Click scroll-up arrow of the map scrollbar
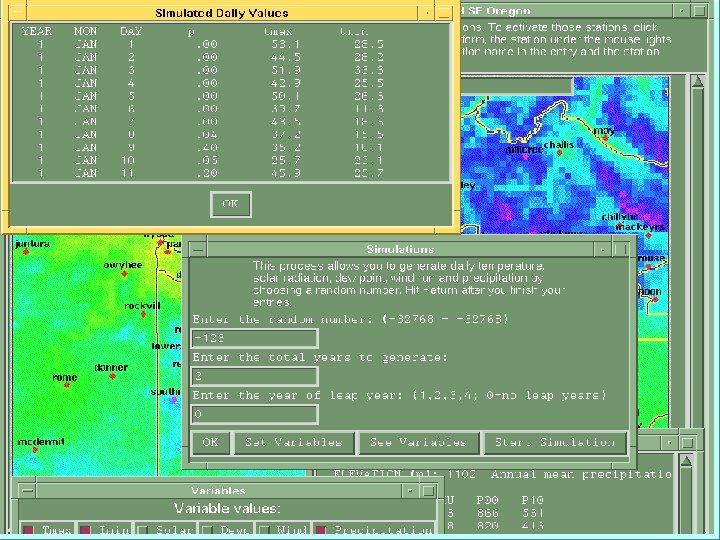 click(698, 82)
